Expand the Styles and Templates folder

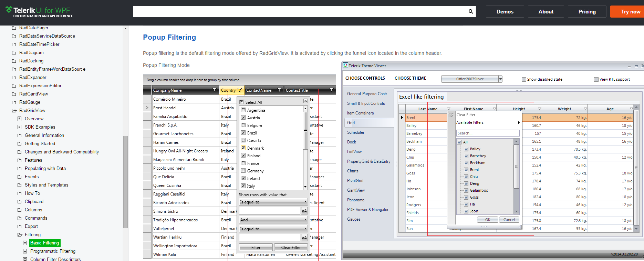point(20,185)
